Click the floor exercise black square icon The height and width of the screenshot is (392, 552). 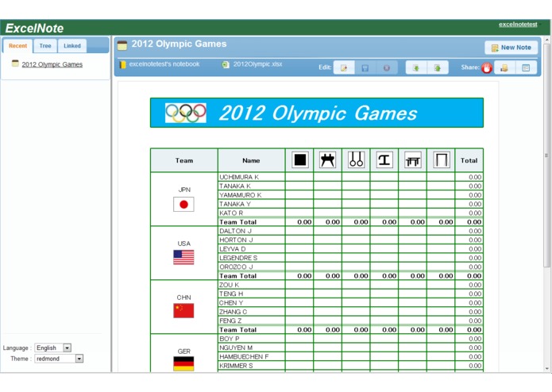[x=300, y=160]
